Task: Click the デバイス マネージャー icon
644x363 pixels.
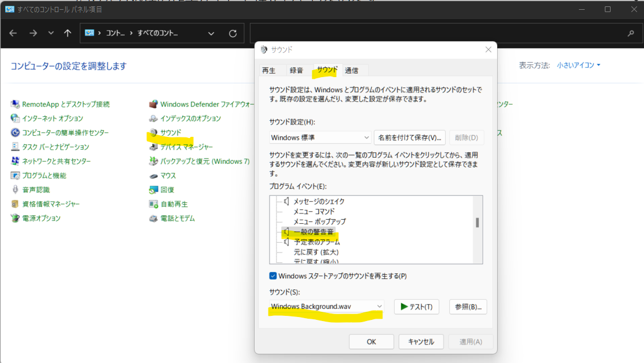Action: (x=153, y=147)
